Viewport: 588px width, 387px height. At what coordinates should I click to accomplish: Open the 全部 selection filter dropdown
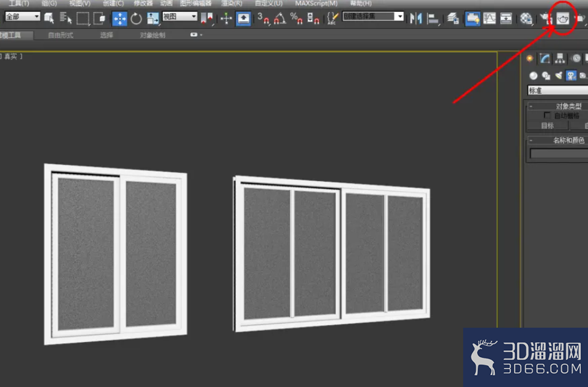[x=22, y=16]
